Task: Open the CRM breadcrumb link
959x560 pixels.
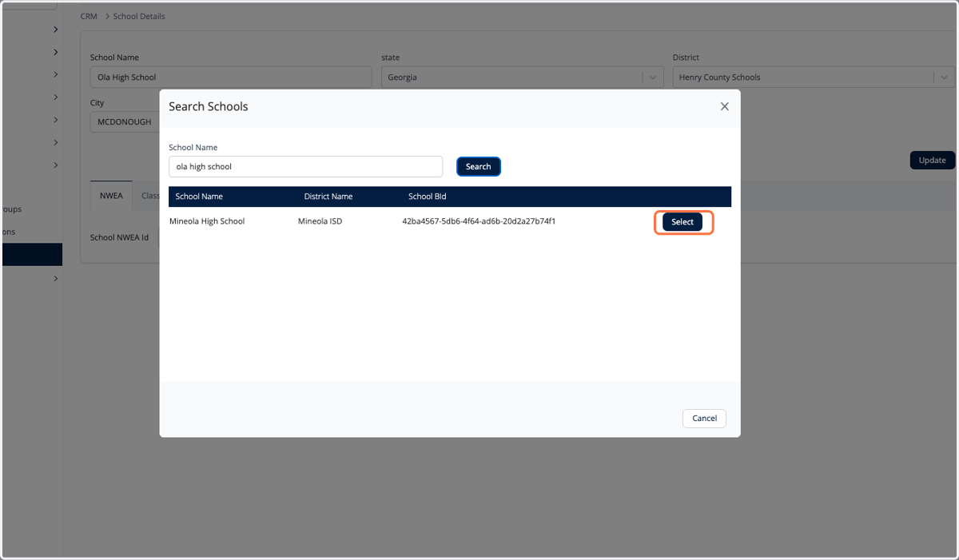Action: point(89,16)
